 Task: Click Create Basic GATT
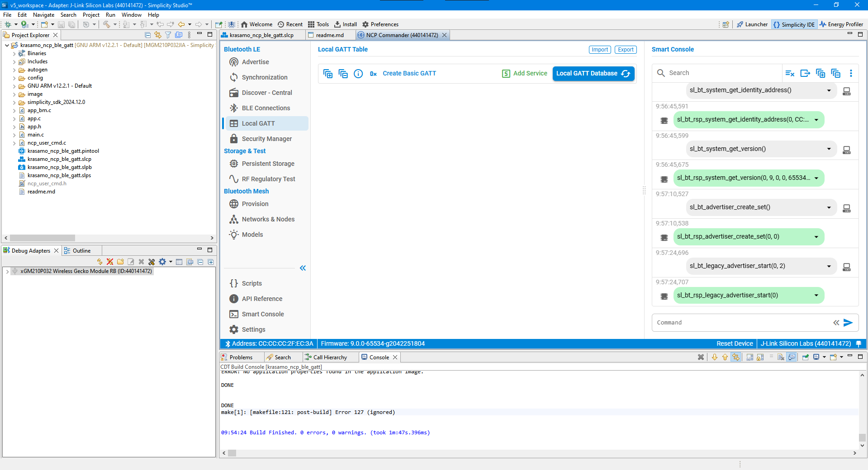(409, 74)
